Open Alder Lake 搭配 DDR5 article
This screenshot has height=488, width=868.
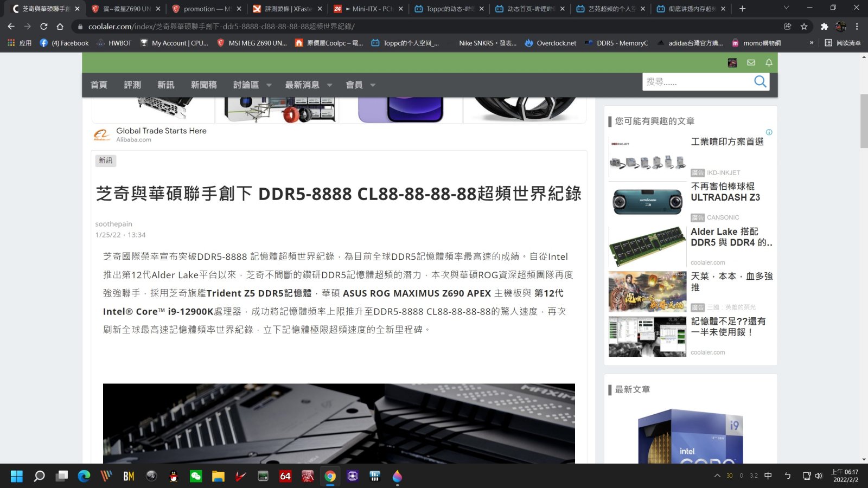tap(731, 237)
